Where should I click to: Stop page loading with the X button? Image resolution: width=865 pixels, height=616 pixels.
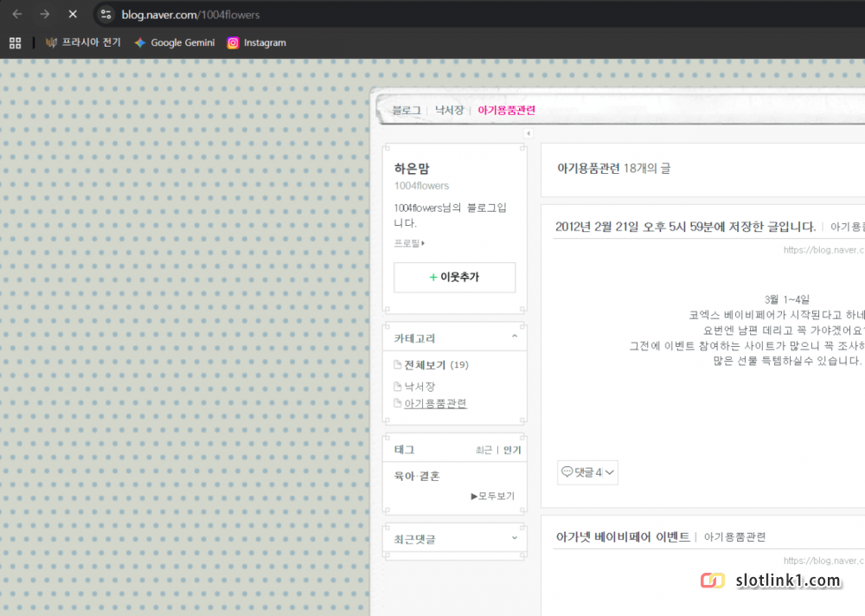[x=73, y=14]
